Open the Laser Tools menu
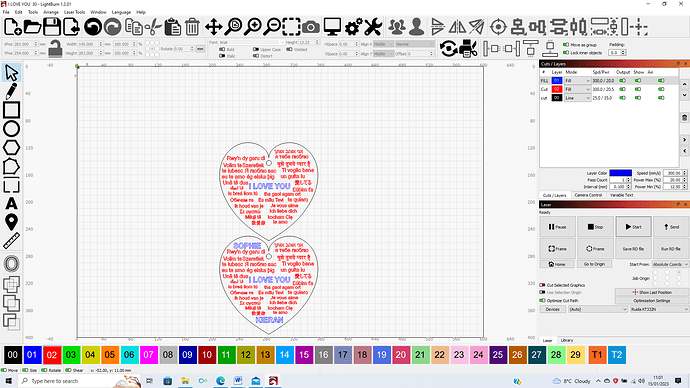Image resolution: width=690 pixels, height=388 pixels. (74, 12)
